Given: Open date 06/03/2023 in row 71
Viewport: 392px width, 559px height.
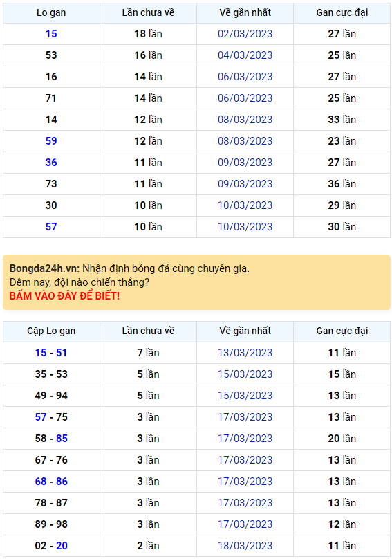Looking at the screenshot, I should pos(245,98).
